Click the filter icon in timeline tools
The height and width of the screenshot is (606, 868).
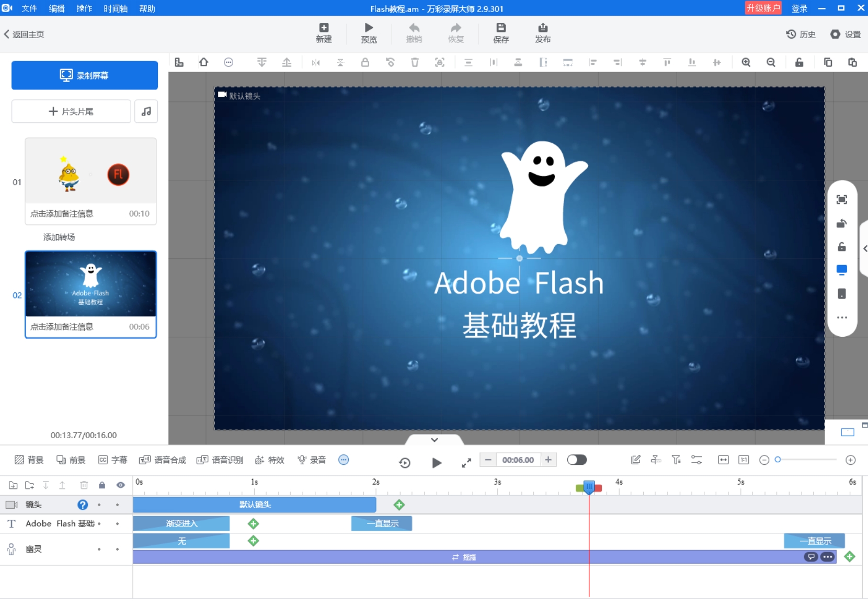[x=676, y=460]
